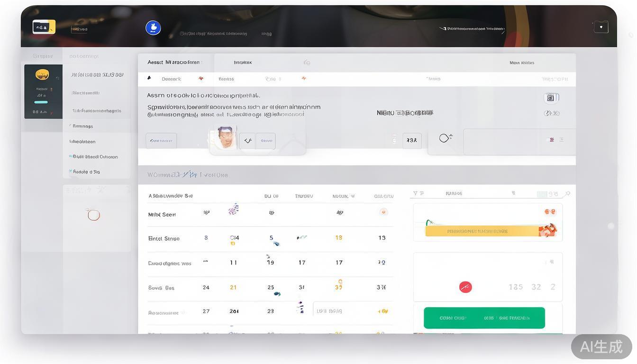Click the large green button in right panel
The image size is (637, 364).
click(484, 318)
